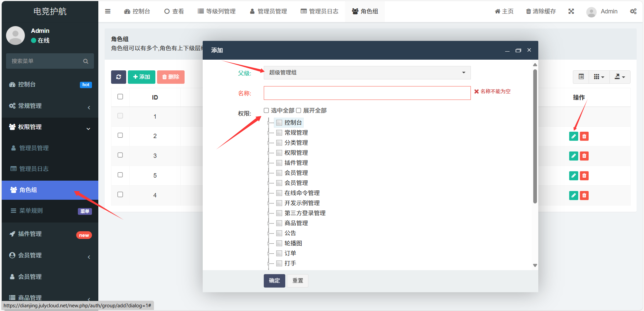Switch to the 管理员日志 tab
The width and height of the screenshot is (644, 311).
319,11
